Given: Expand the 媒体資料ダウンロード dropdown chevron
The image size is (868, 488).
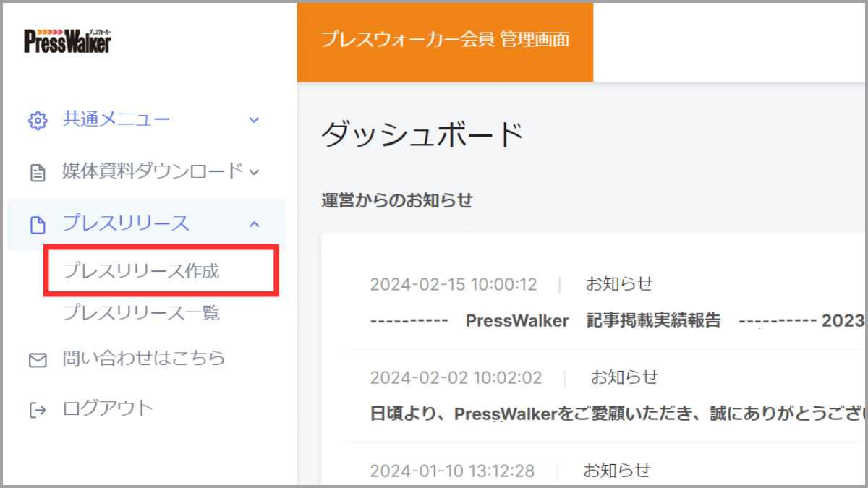Looking at the screenshot, I should pyautogui.click(x=253, y=173).
